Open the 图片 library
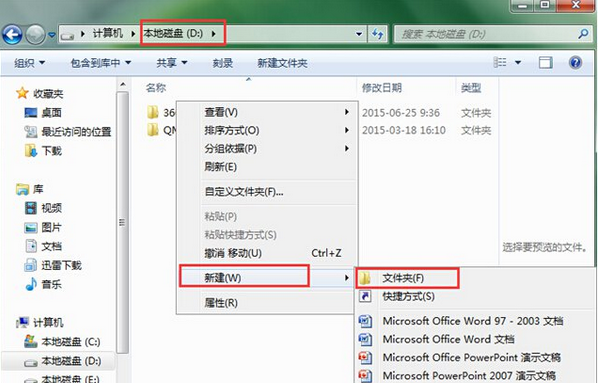Viewport: 605px width, 383px height. 43,227
